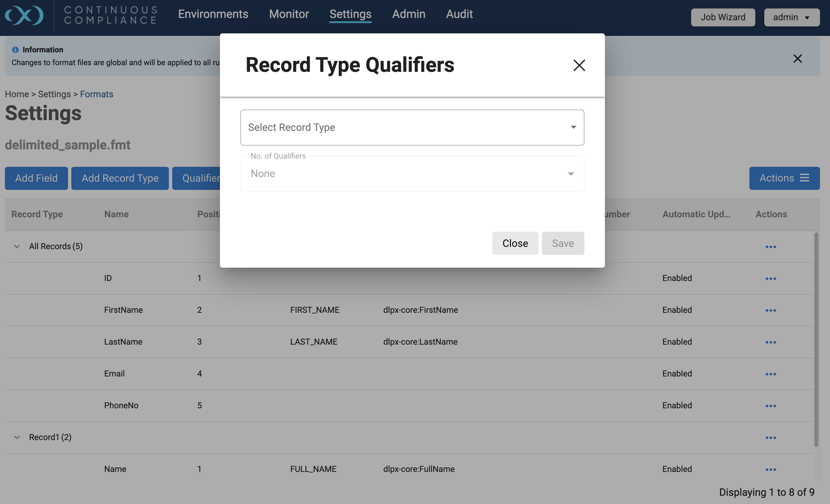Go to the Environments menu

[213, 14]
